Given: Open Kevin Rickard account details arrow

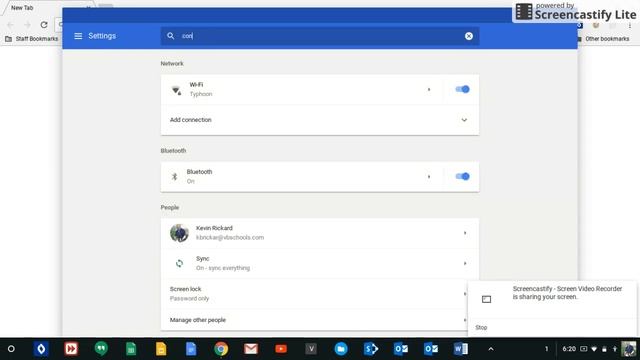Looking at the screenshot, I should point(465,233).
